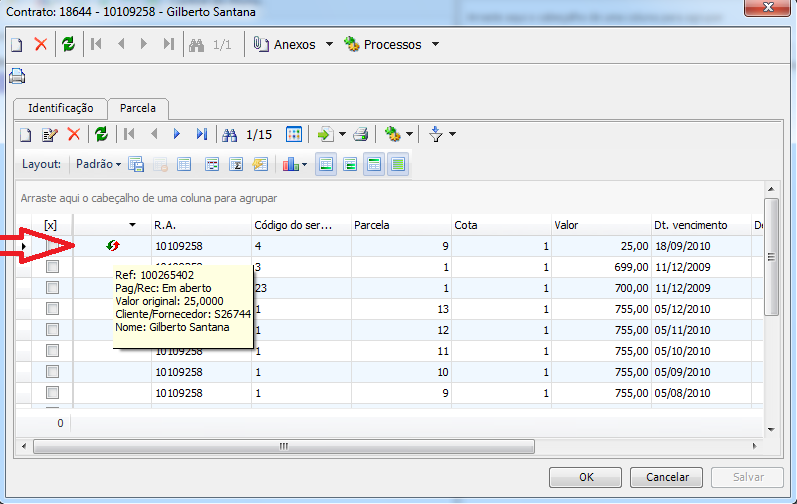797x504 pixels.
Task: Check the box in the 05/10/2010 row
Action: 52,351
